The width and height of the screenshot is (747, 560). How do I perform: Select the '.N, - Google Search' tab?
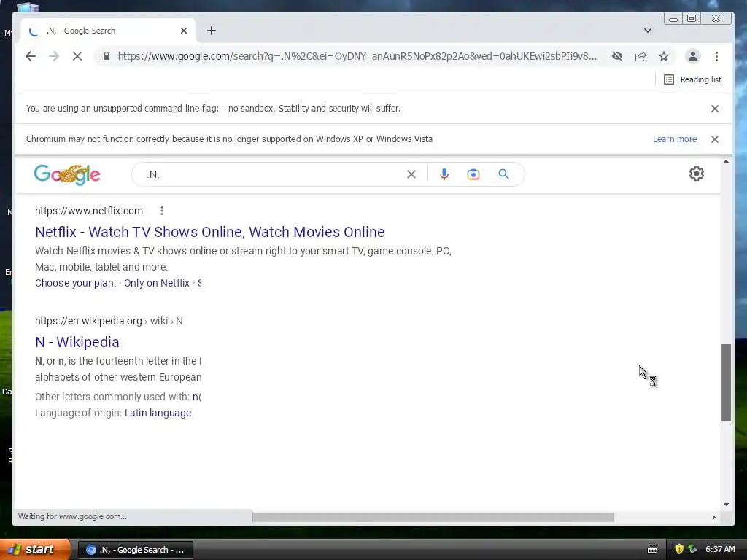[108, 31]
